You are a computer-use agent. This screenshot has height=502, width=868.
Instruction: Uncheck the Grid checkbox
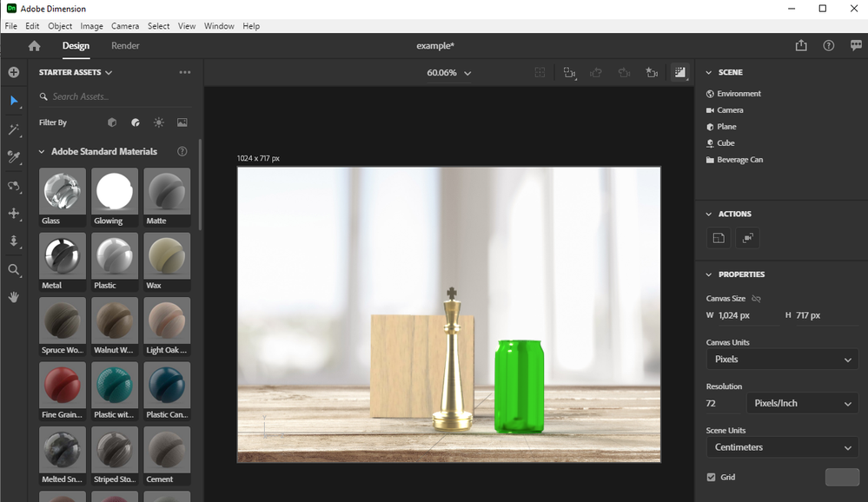[711, 477]
